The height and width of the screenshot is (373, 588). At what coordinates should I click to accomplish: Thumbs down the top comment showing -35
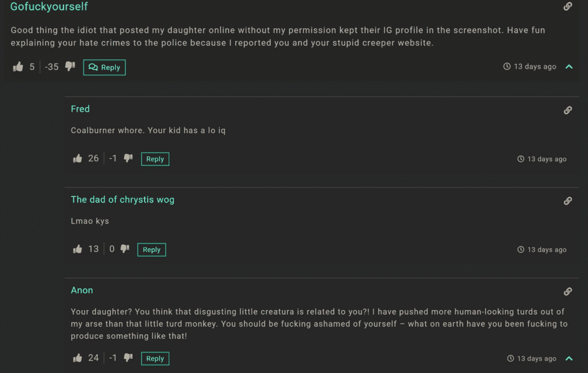point(70,66)
